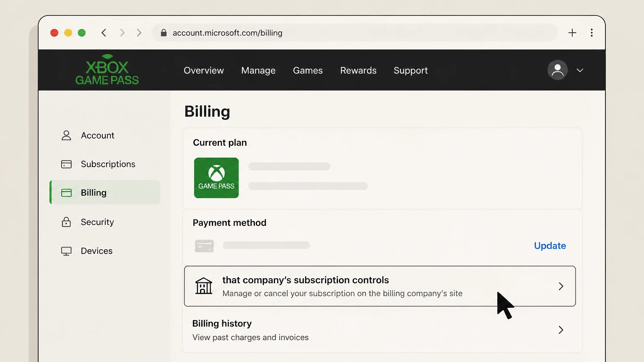Open Billing history
The width and height of the screenshot is (644, 362).
point(382,330)
